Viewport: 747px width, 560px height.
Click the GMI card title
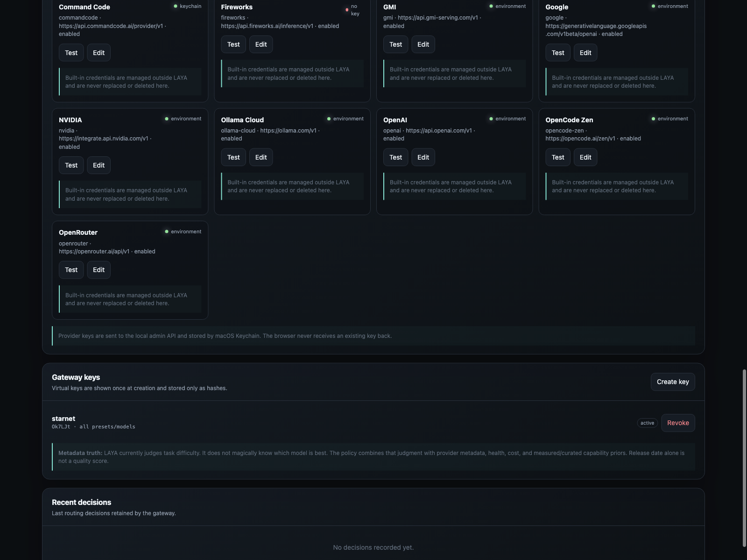pos(390,7)
